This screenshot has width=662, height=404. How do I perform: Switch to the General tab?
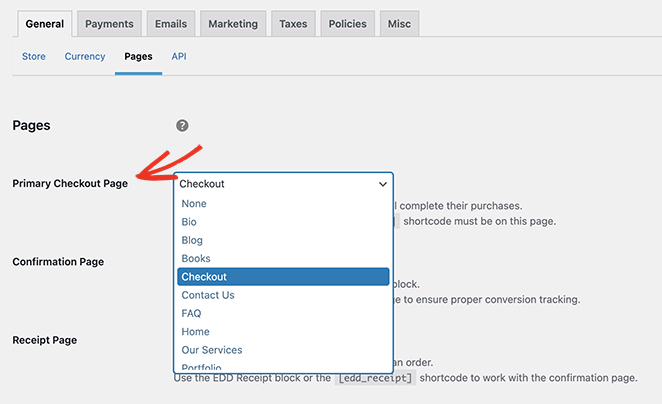pyautogui.click(x=44, y=24)
